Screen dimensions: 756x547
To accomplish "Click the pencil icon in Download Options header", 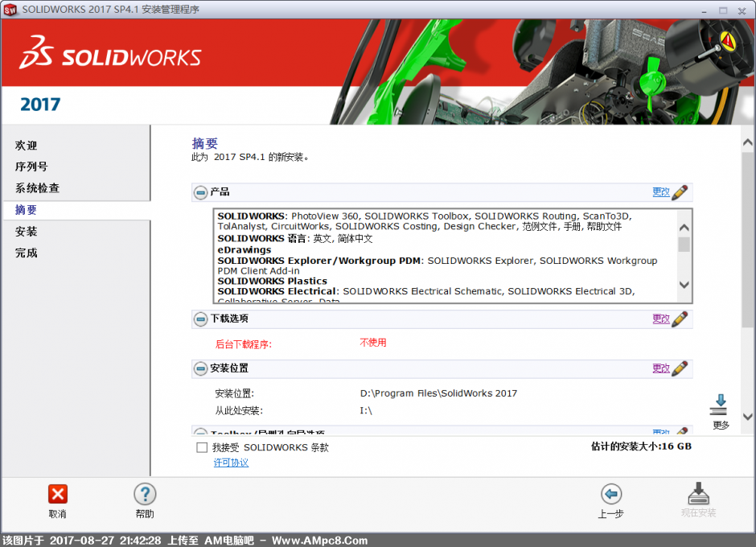I will pos(680,319).
